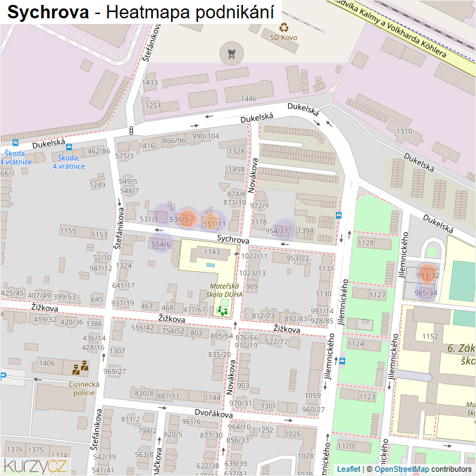
Task: Click building number 1446
Action: click(249, 99)
